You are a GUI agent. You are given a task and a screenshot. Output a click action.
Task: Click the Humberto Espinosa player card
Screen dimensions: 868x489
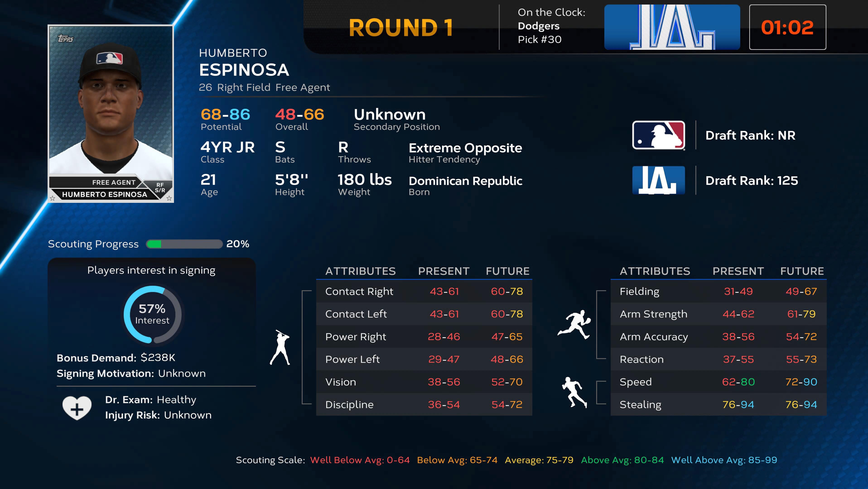[111, 113]
